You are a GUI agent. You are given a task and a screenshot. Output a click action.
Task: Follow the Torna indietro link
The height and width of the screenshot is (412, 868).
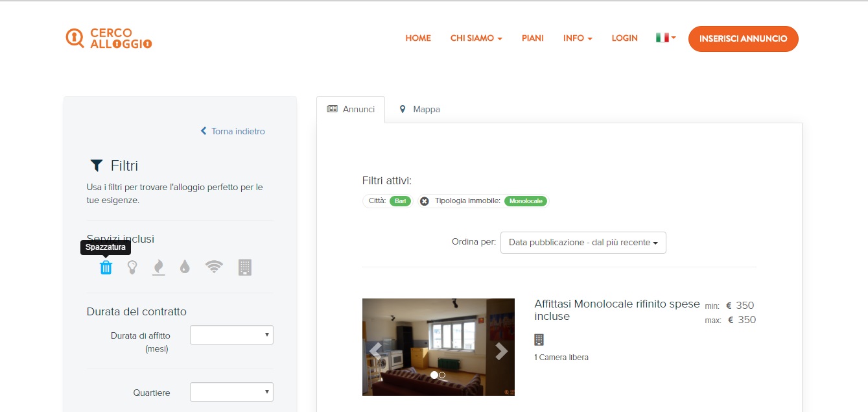click(233, 131)
